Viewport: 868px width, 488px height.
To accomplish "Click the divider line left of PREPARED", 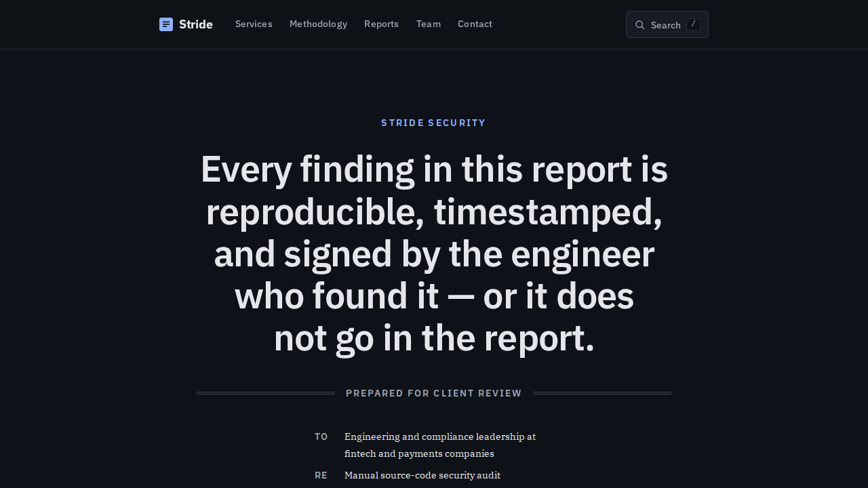I will tap(266, 393).
